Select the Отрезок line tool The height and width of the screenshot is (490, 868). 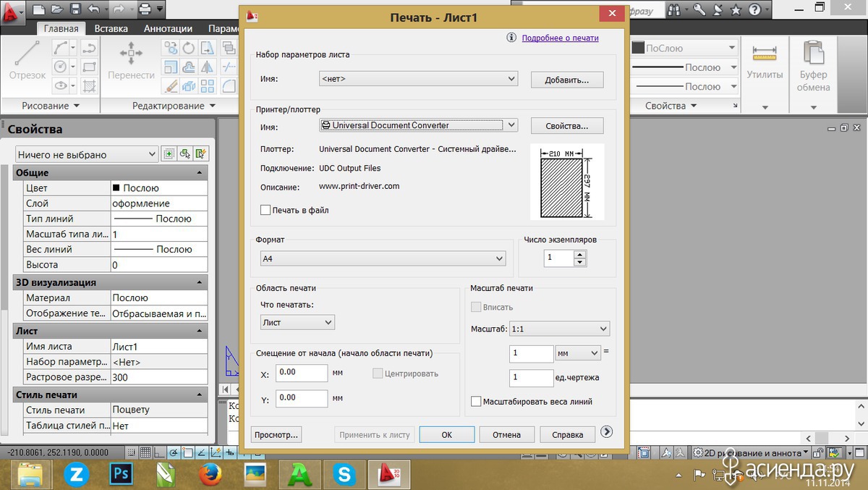point(27,61)
